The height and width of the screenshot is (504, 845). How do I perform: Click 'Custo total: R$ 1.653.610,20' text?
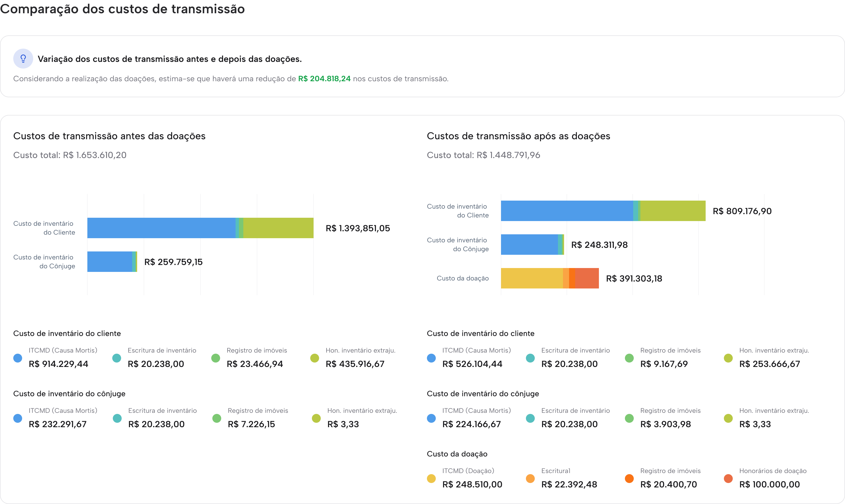[x=70, y=155]
